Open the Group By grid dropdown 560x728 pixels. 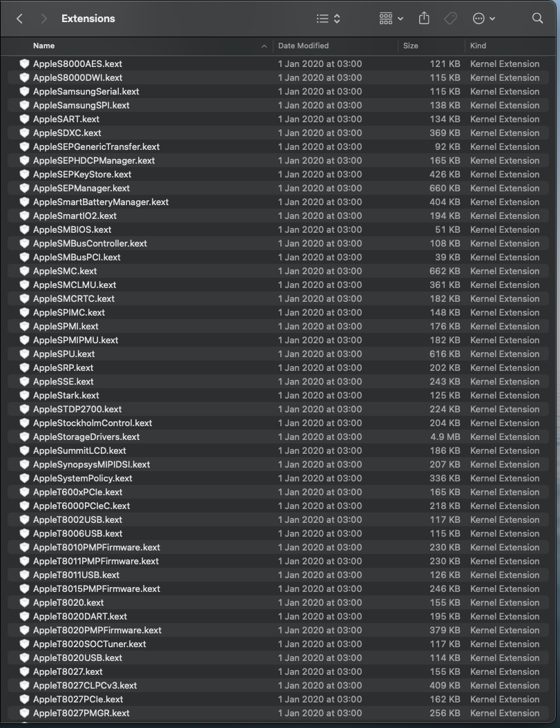[391, 19]
